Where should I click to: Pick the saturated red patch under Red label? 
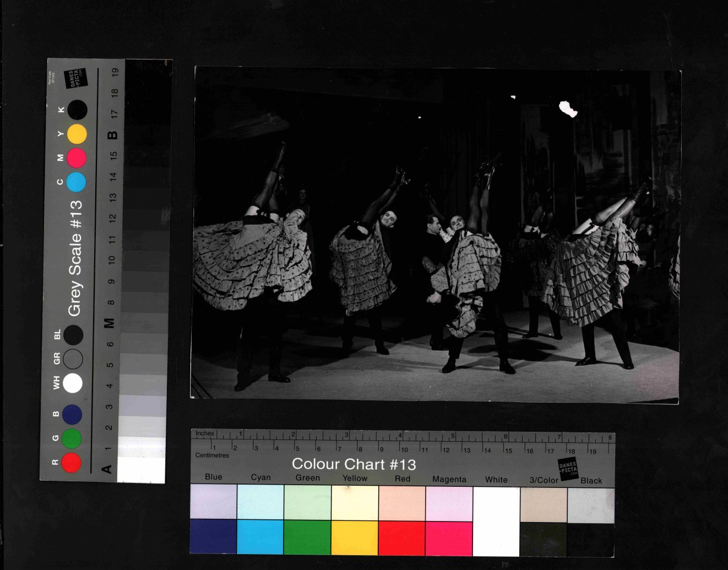401,538
